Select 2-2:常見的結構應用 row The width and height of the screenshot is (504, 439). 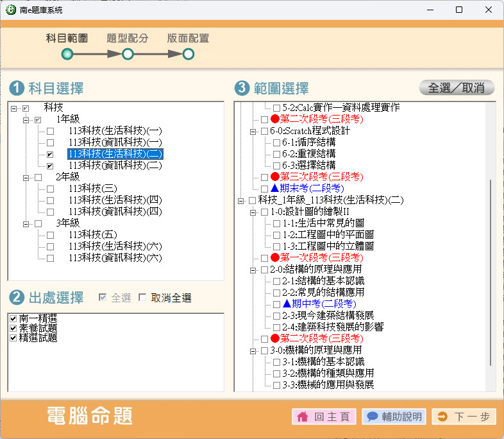[323, 292]
